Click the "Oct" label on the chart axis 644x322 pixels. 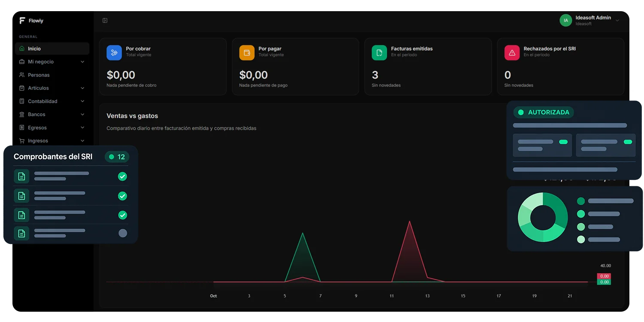point(213,296)
